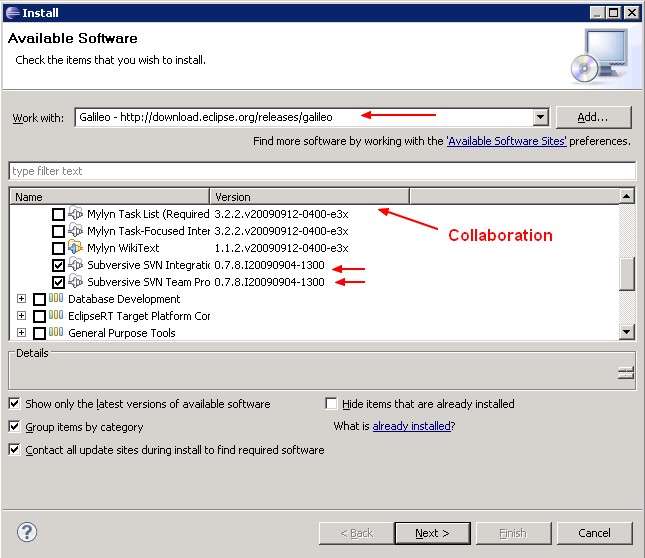Open the Work with site dropdown

pos(541,117)
